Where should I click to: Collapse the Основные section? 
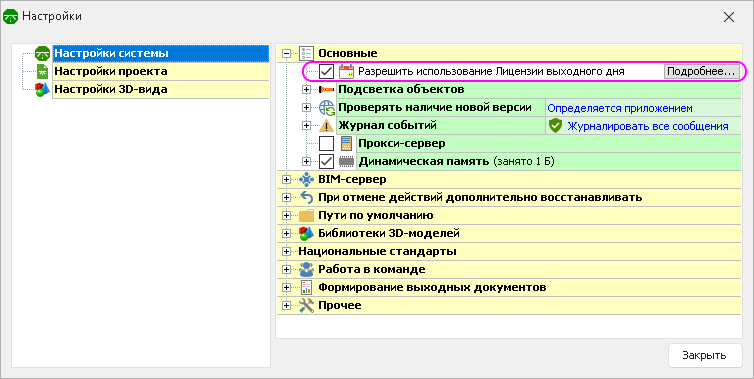287,53
